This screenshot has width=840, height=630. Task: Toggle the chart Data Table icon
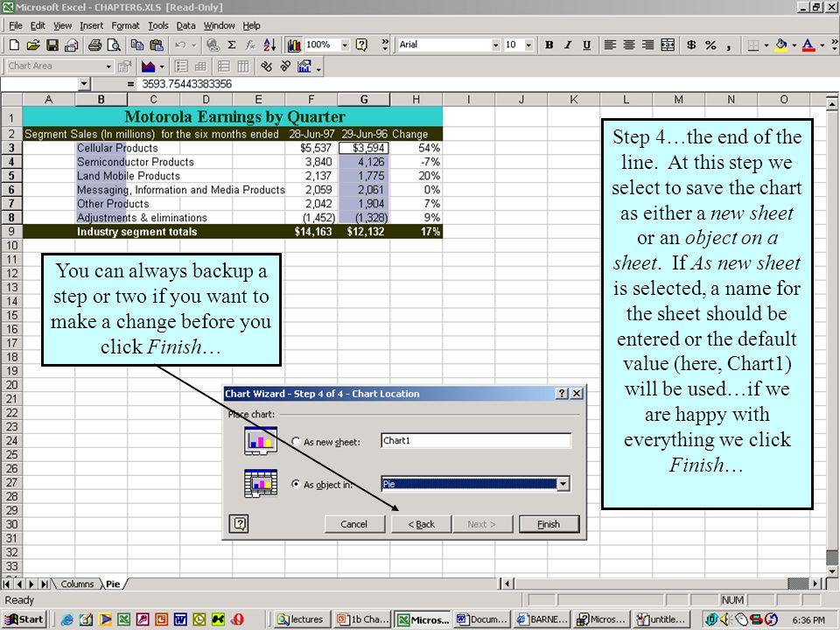point(200,66)
